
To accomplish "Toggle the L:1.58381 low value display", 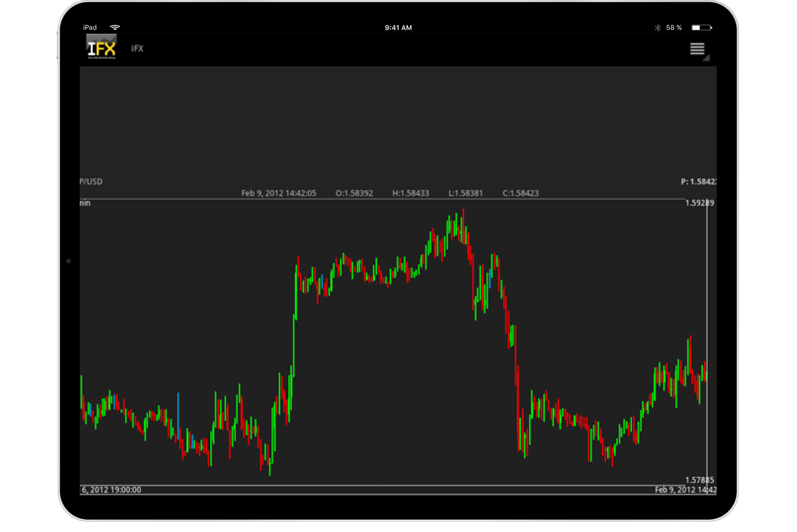I will [465, 193].
